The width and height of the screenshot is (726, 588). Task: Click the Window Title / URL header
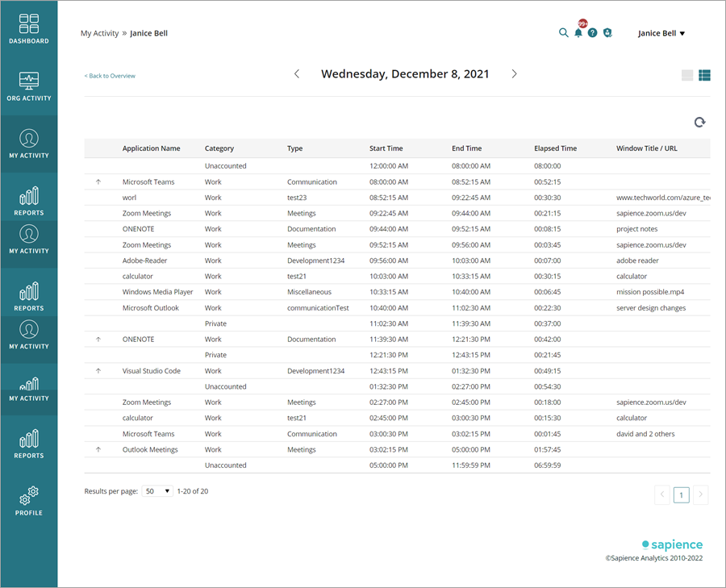[647, 148]
